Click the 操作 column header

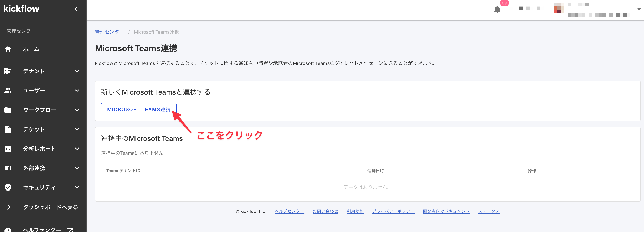click(532, 171)
